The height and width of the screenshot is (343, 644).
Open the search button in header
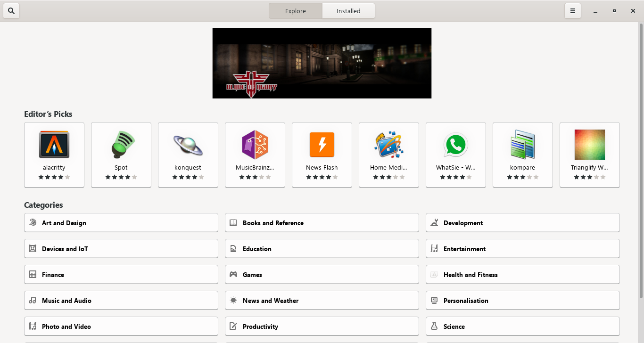click(11, 11)
